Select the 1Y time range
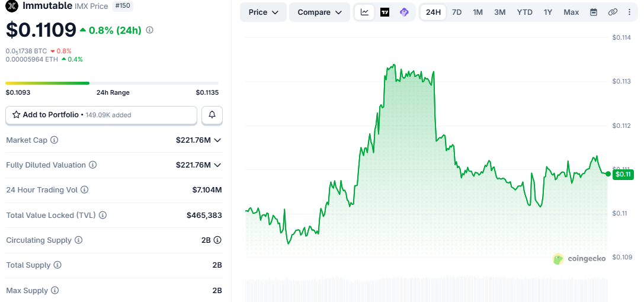 pos(548,12)
